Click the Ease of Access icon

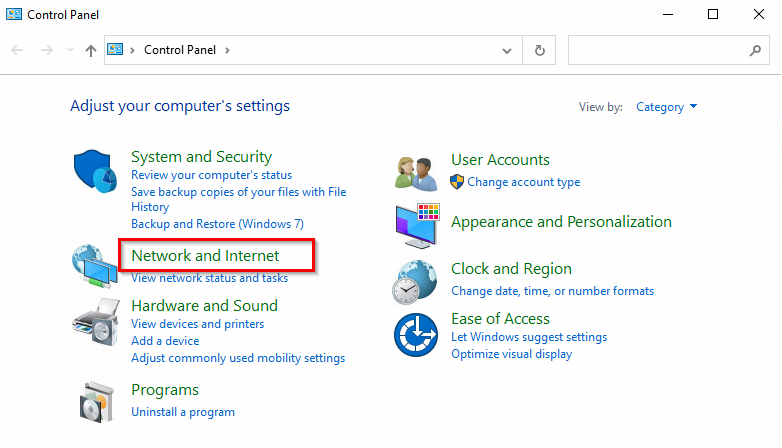[x=416, y=335]
